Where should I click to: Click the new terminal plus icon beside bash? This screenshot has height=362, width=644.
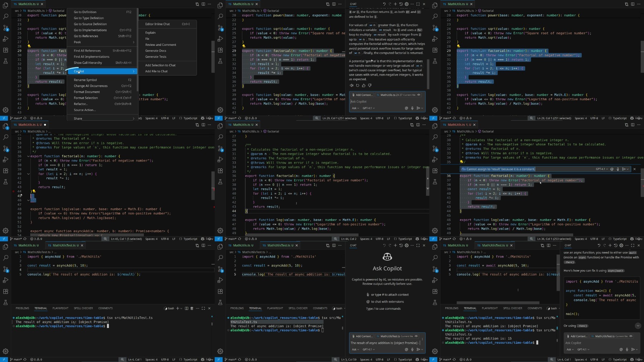177,308
